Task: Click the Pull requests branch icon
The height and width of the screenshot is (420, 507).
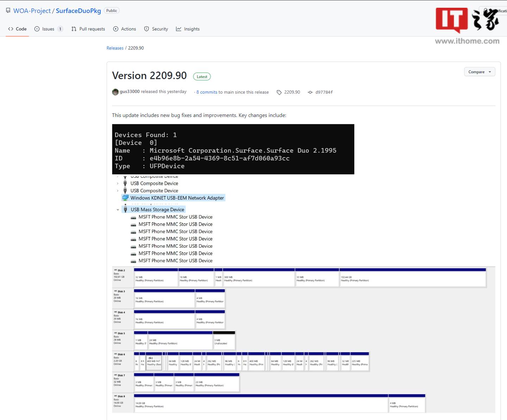Action: [74, 29]
